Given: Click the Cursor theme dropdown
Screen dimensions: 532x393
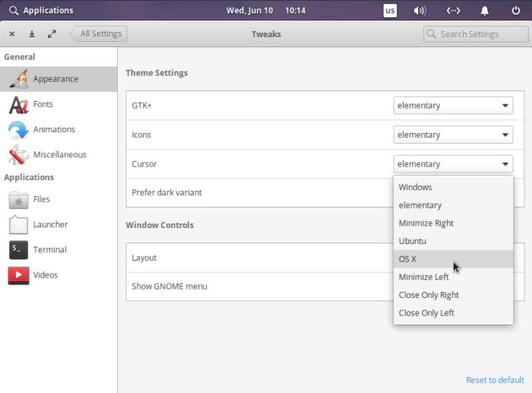Looking at the screenshot, I should [x=453, y=163].
